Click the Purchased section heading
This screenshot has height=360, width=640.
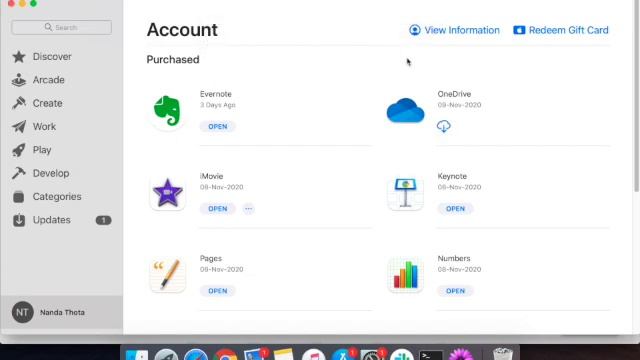click(173, 60)
